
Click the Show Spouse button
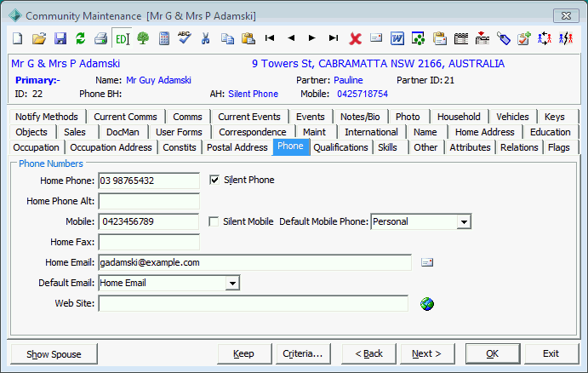54,354
